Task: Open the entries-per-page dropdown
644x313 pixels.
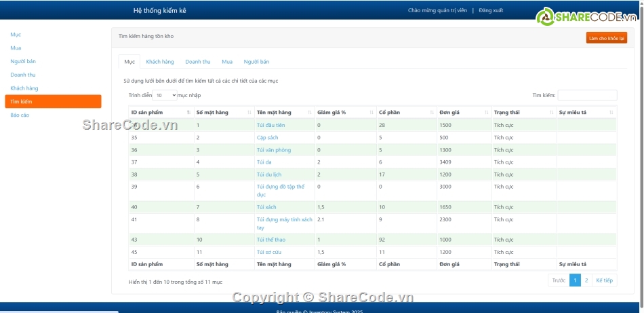Action: tap(164, 96)
